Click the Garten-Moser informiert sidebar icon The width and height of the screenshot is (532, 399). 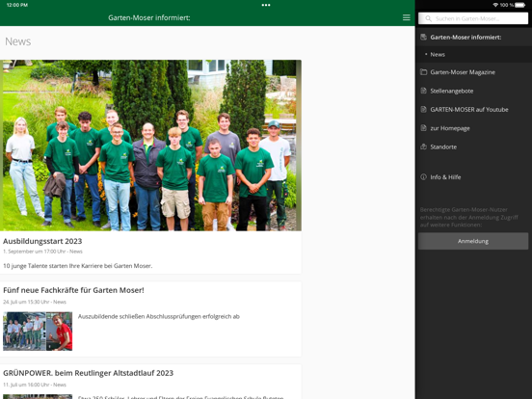tap(423, 37)
